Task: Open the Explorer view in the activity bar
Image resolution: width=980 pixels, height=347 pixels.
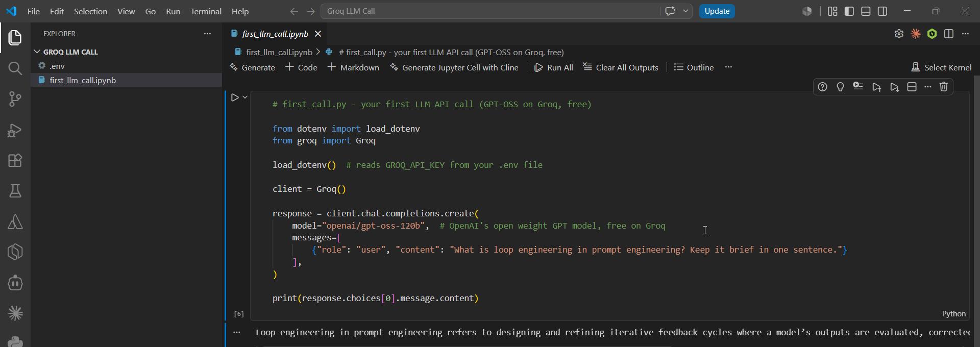Action: (x=15, y=37)
